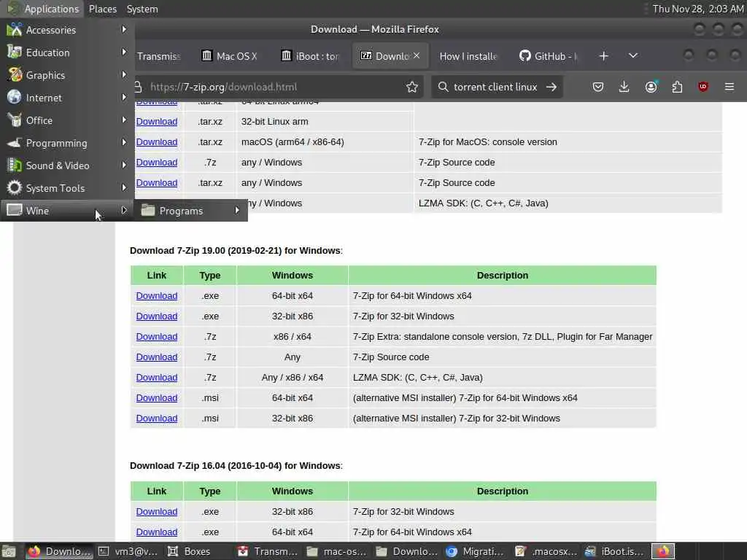Close the current Download tab
The height and width of the screenshot is (560, 747).
click(417, 55)
